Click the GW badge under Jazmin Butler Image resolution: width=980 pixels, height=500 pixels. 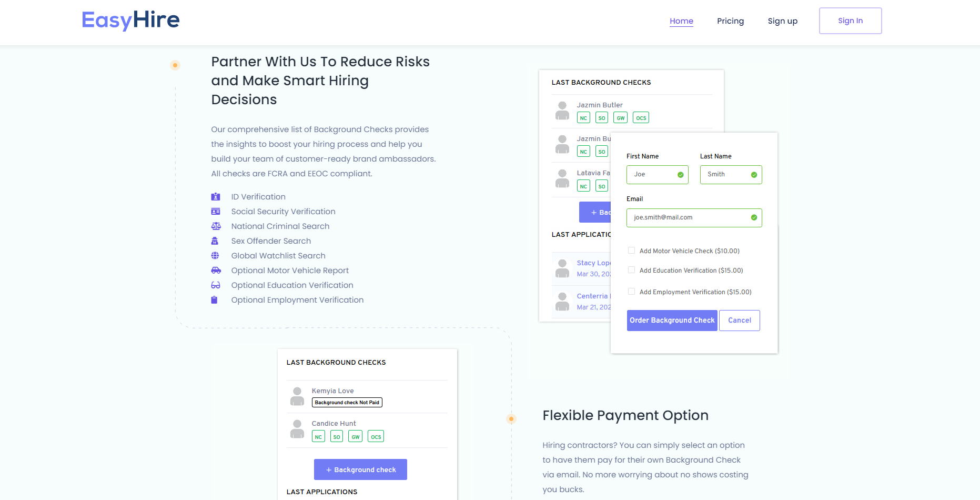tap(621, 118)
